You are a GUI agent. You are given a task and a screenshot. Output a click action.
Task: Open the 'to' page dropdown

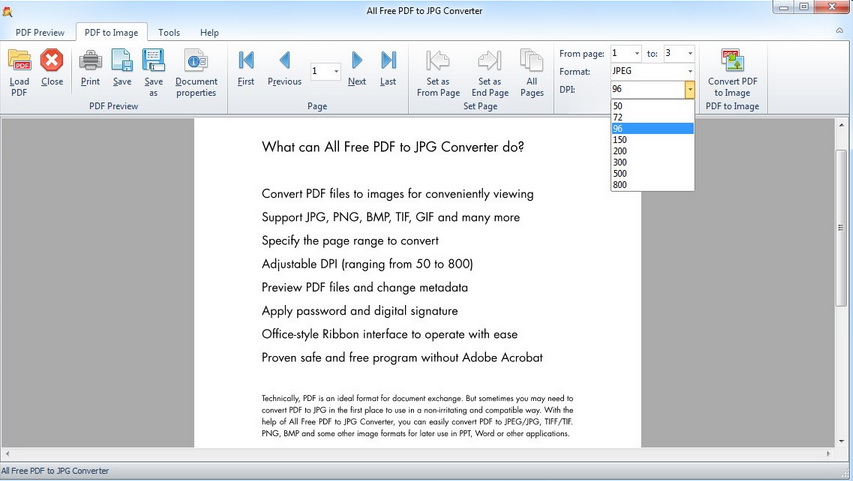690,53
